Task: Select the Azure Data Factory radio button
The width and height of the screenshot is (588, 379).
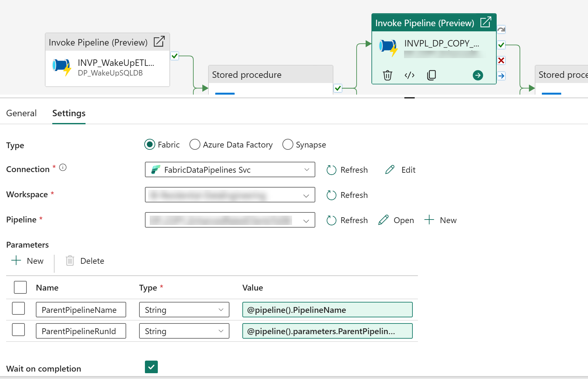Action: 195,145
